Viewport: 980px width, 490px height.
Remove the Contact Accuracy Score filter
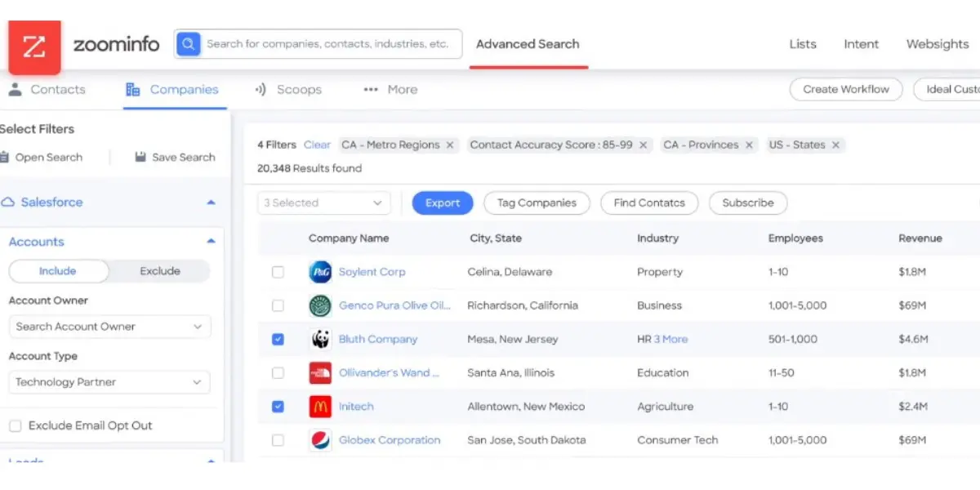(x=644, y=145)
